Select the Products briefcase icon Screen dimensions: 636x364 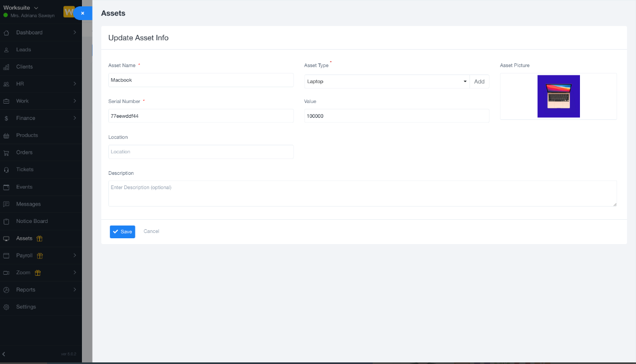pyautogui.click(x=5, y=135)
